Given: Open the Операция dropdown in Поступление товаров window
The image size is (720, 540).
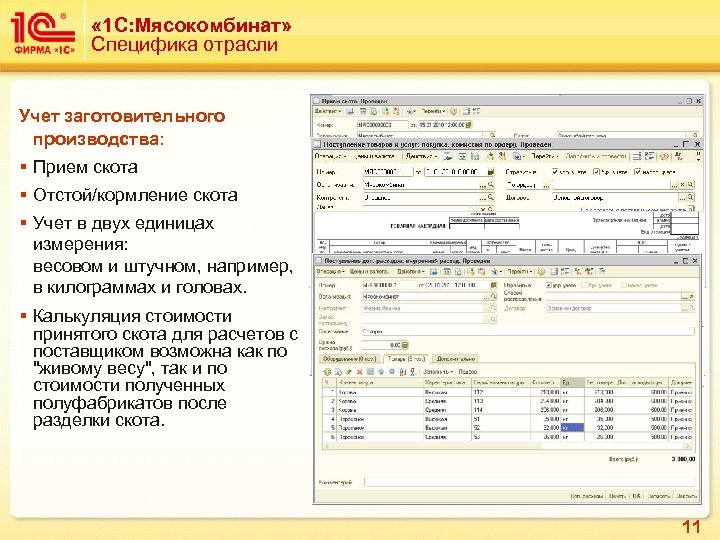Looking at the screenshot, I should (331, 157).
